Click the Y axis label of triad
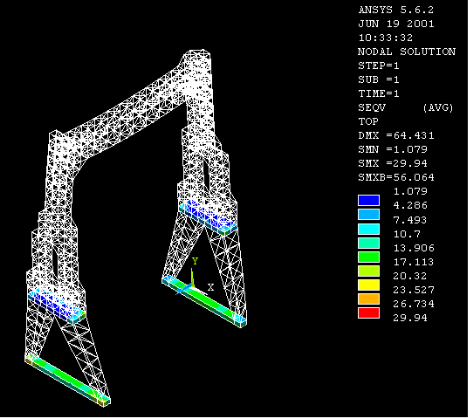Viewport: 468px width, 418px height. point(195,261)
